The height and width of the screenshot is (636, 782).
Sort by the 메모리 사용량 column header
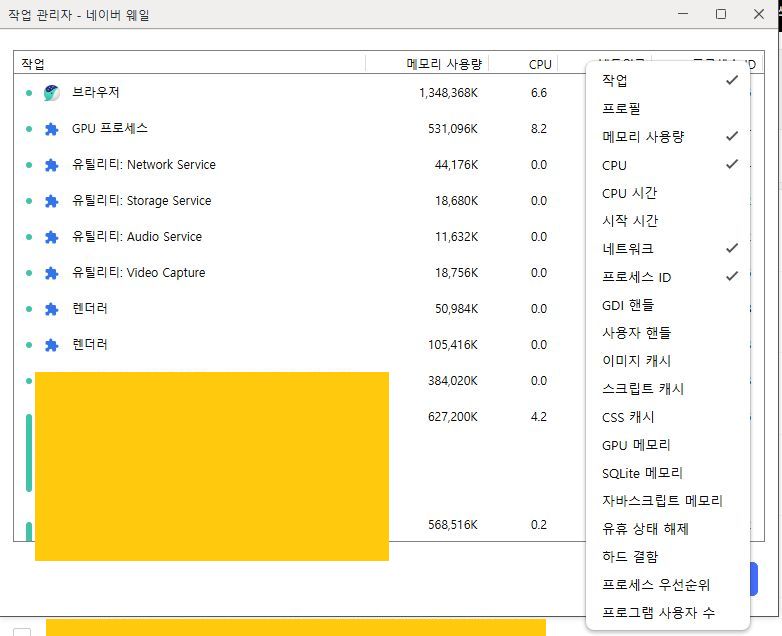[x=427, y=64]
